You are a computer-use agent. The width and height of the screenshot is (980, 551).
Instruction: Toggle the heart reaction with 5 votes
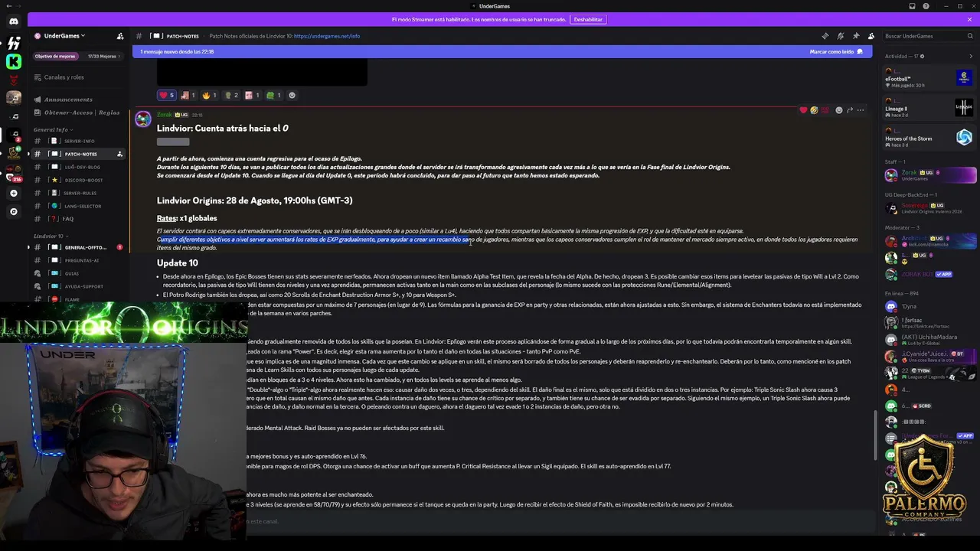click(x=166, y=96)
